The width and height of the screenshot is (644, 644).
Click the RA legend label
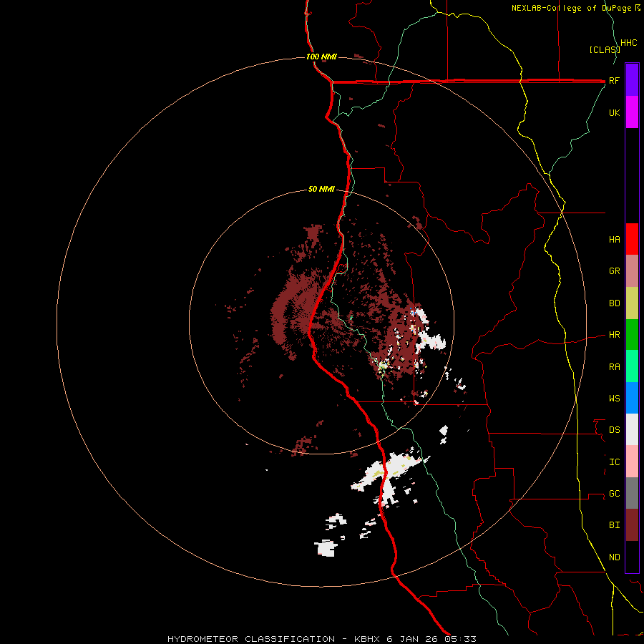(x=615, y=367)
